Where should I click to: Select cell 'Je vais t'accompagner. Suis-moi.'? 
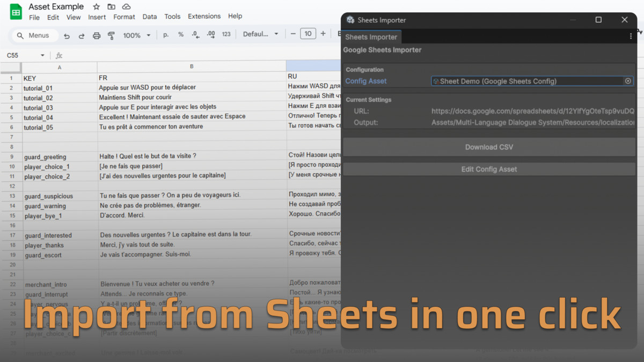tap(193, 254)
